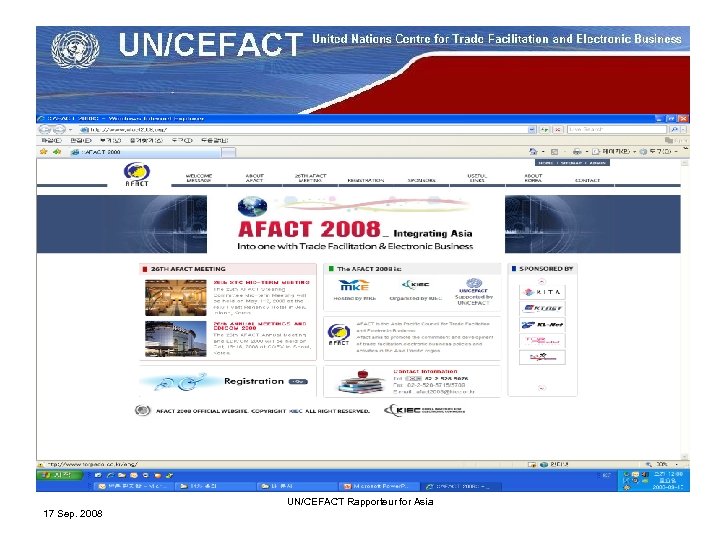
Task: Open the feeds icon in IE command bar
Action: coord(554,152)
